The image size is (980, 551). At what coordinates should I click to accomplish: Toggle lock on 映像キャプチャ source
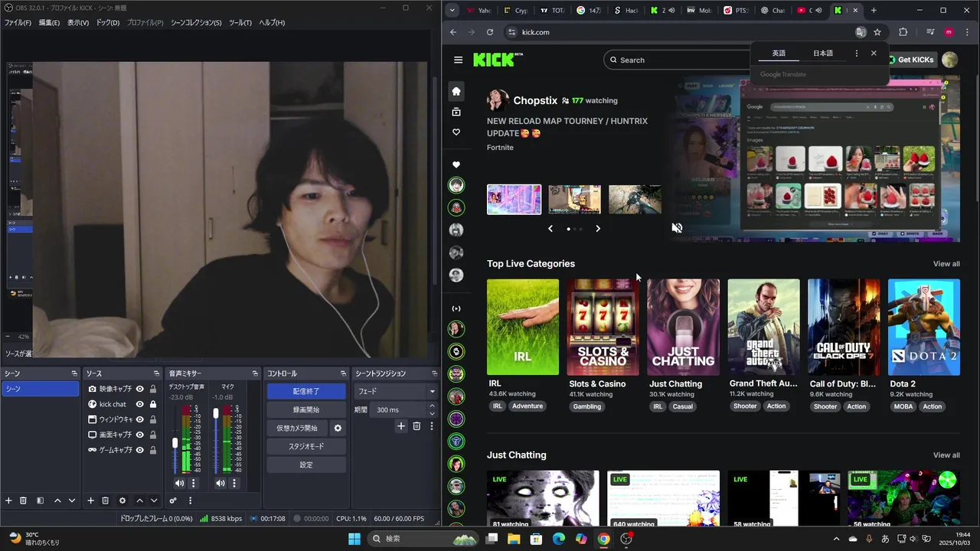[x=153, y=389]
